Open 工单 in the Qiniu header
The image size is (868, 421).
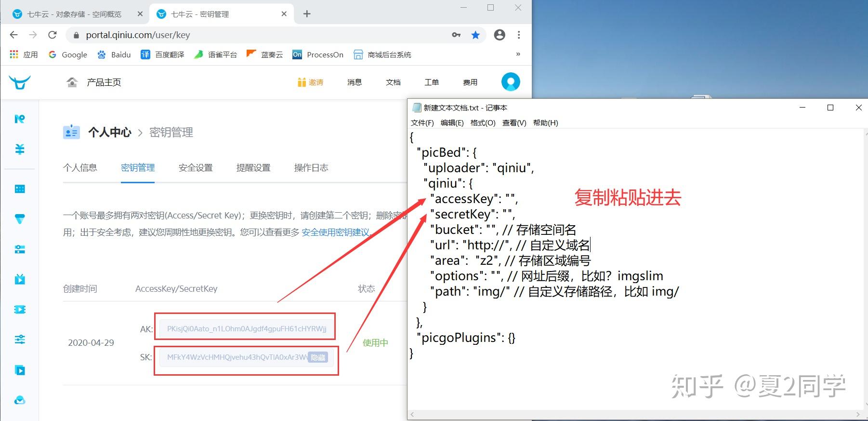pos(432,82)
